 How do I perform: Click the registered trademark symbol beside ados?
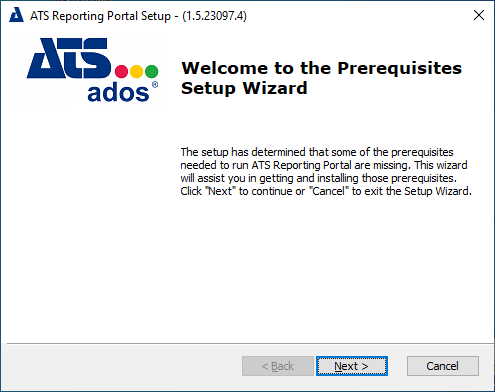tap(155, 85)
